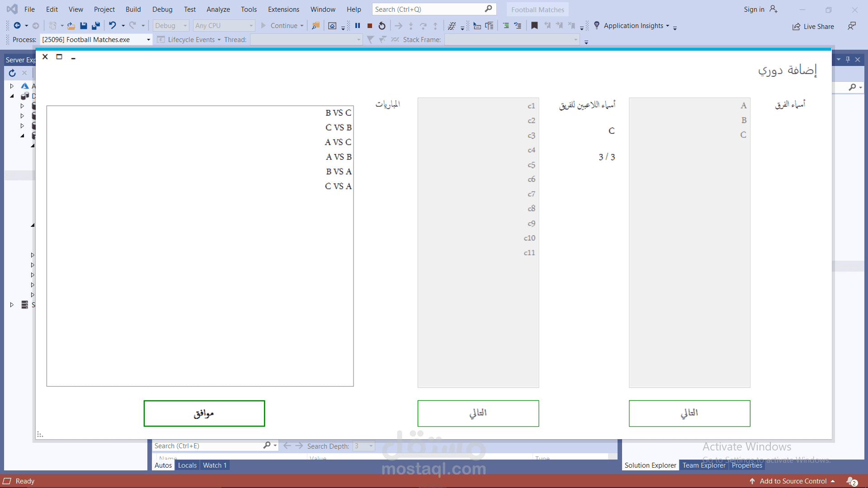Open the Debug menu
868x488 pixels.
point(162,9)
